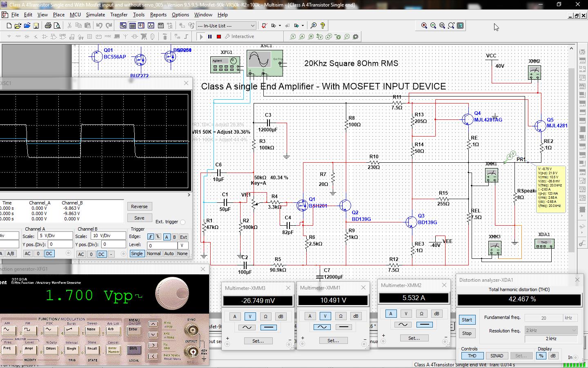
Task: Switch XMM1 multimeter to dB
Action: 356,316
